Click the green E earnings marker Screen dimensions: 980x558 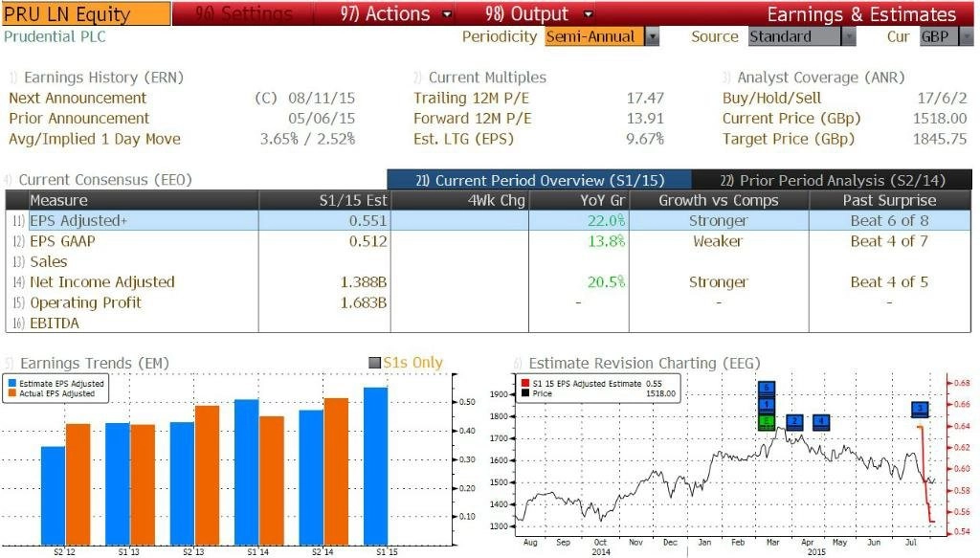[767, 422]
